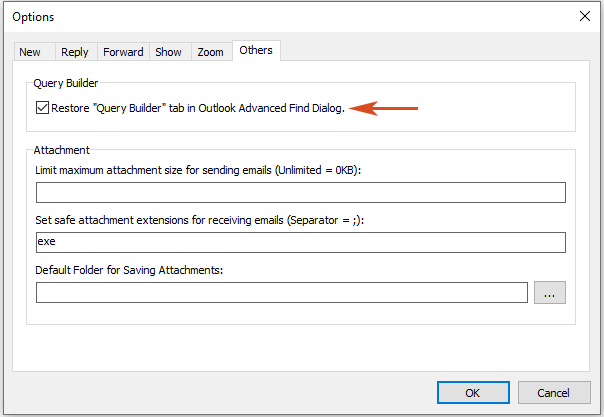Browse for folder with the ellipsis button
This screenshot has height=417, width=604.
tap(550, 292)
